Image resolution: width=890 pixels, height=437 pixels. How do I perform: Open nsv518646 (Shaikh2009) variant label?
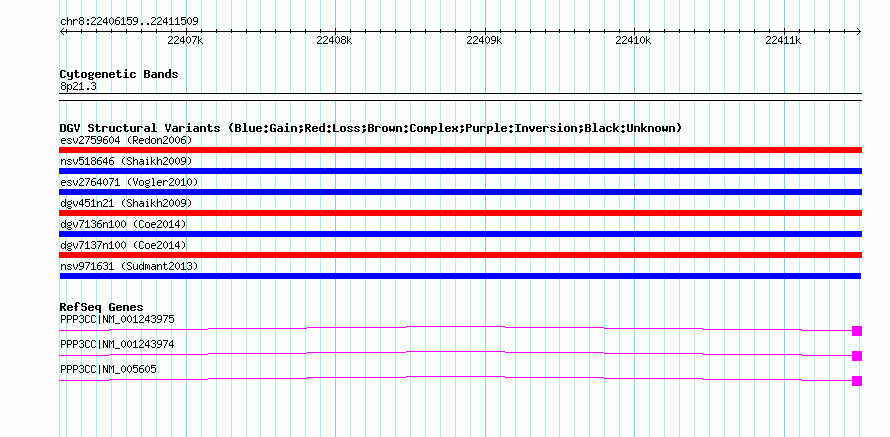point(126,161)
